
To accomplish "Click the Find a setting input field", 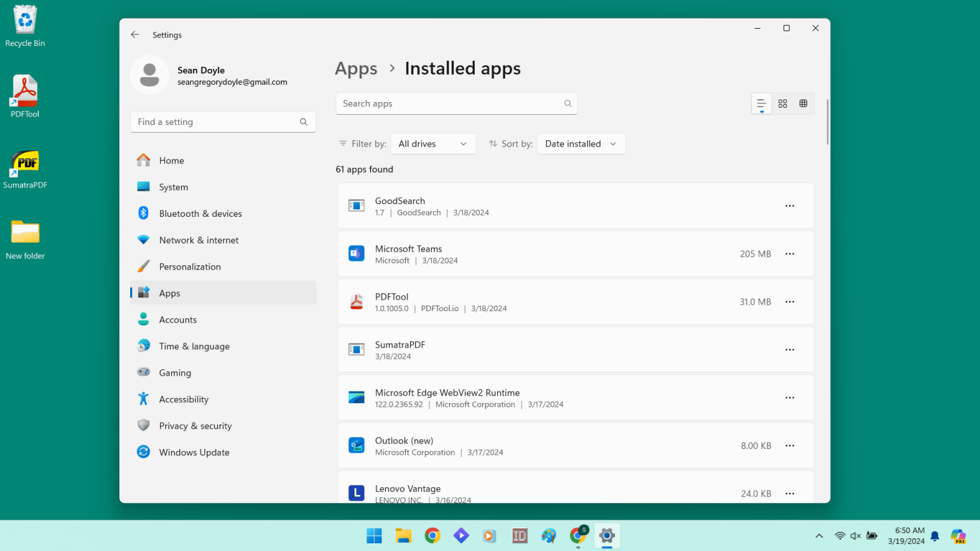I will click(223, 122).
